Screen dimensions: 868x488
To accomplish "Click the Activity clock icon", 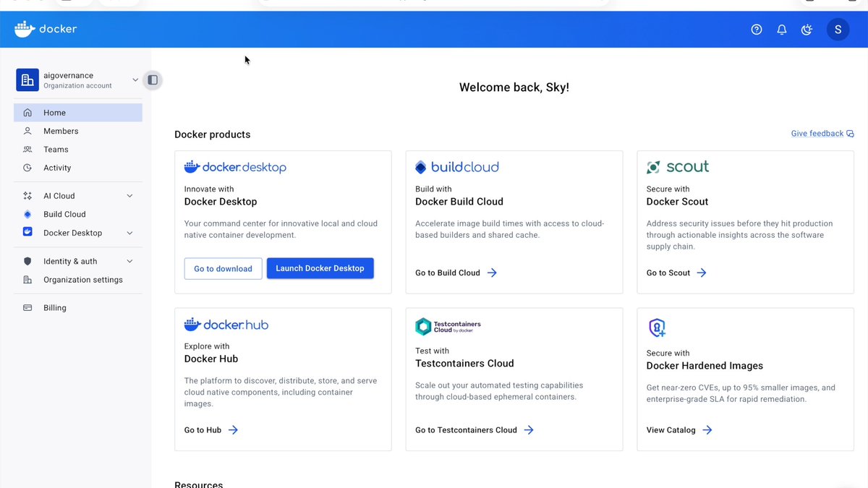I will [x=27, y=168].
